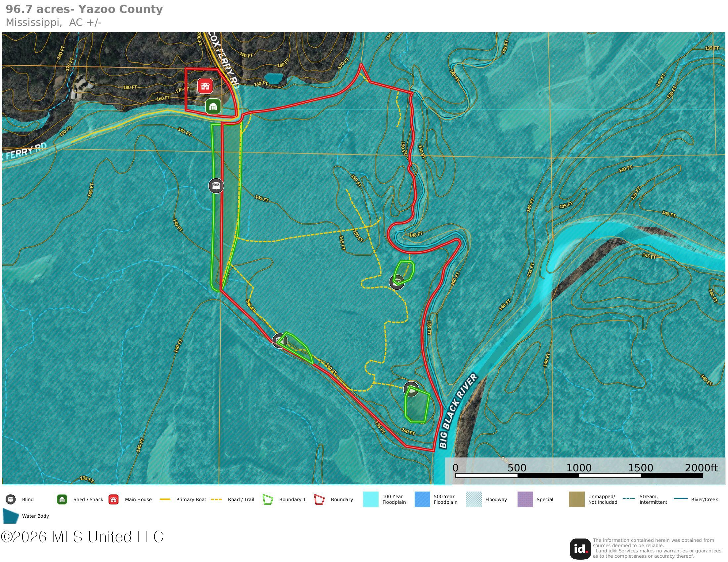Click the red Boundary legend polygon icon
This screenshot has height=562, width=728.
pyautogui.click(x=319, y=499)
